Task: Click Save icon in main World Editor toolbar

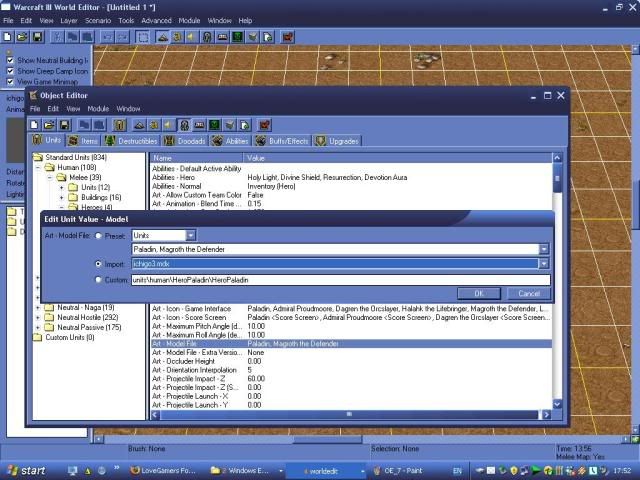Action: 37,37
